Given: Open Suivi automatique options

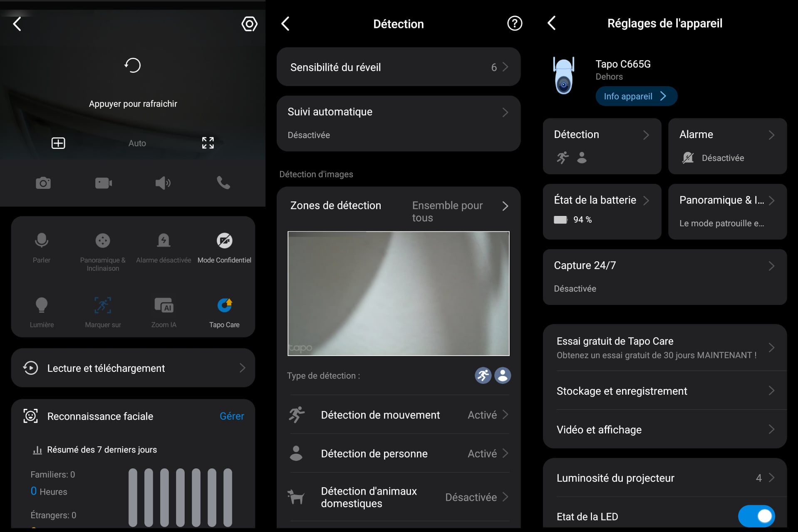Looking at the screenshot, I should coord(398,123).
